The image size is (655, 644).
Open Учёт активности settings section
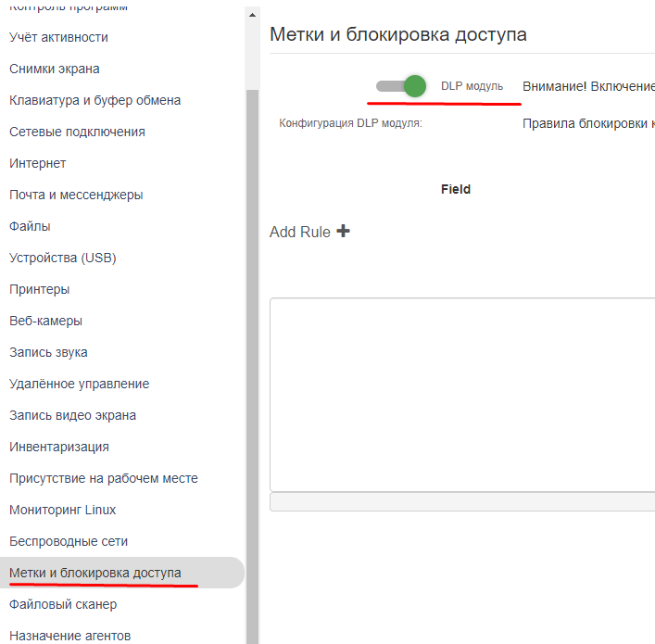(58, 37)
